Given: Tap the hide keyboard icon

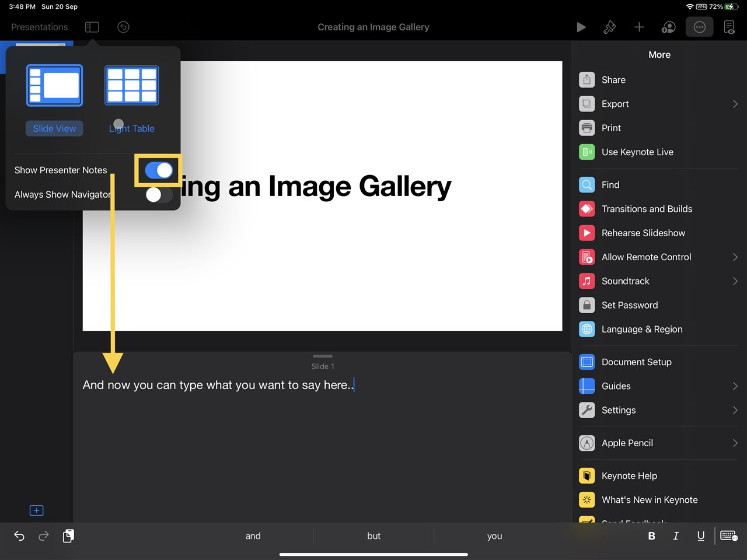Looking at the screenshot, I should point(729,536).
